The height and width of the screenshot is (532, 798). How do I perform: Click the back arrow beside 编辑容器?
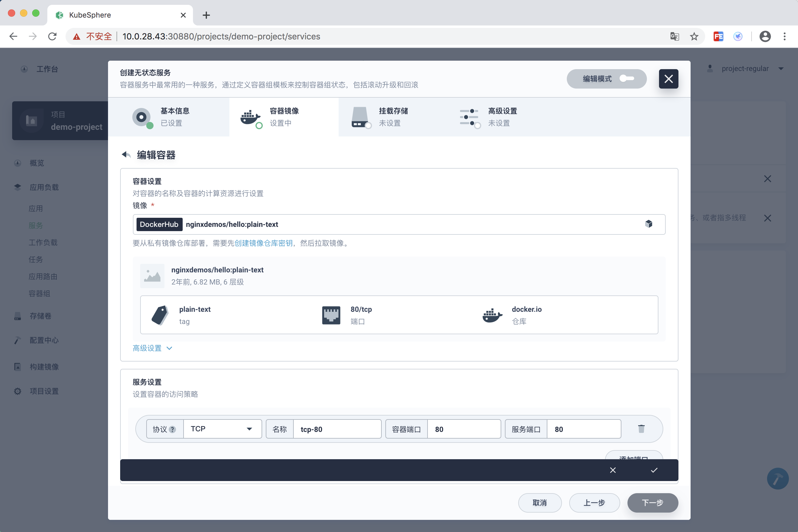tap(126, 155)
